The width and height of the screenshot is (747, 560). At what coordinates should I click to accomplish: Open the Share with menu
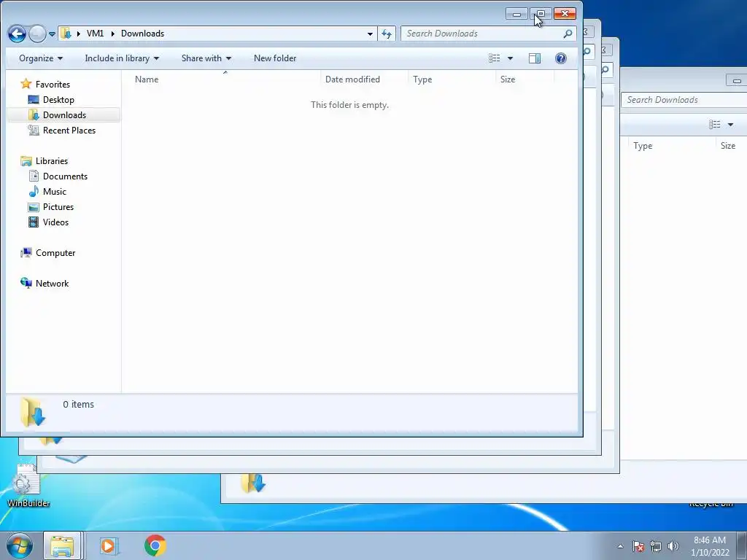pos(206,58)
